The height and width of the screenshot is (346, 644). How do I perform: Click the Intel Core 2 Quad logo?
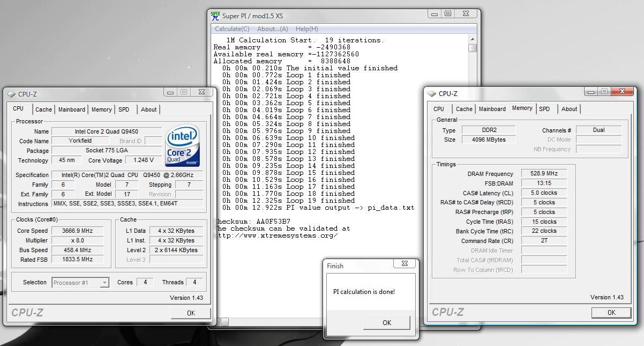pos(183,145)
